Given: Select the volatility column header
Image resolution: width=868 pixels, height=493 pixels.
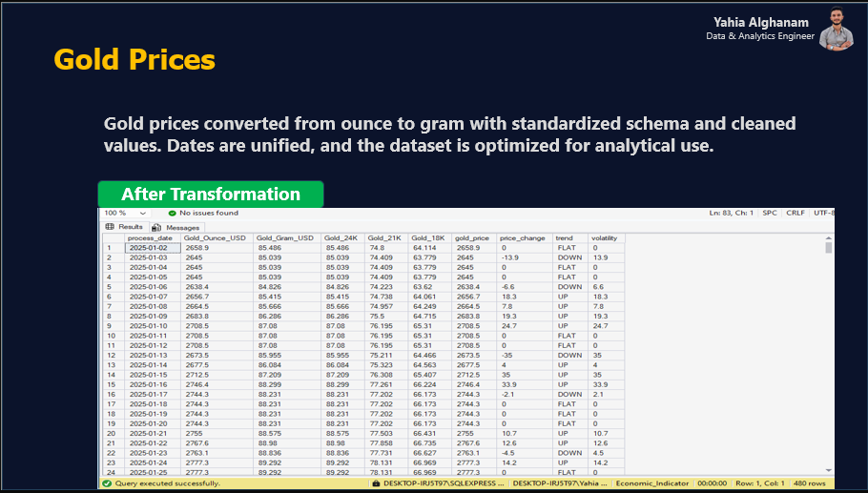Looking at the screenshot, I should (x=607, y=238).
